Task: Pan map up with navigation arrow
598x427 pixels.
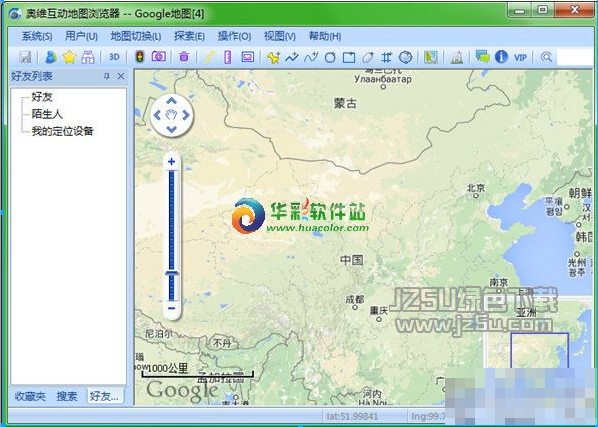Action: pos(172,101)
